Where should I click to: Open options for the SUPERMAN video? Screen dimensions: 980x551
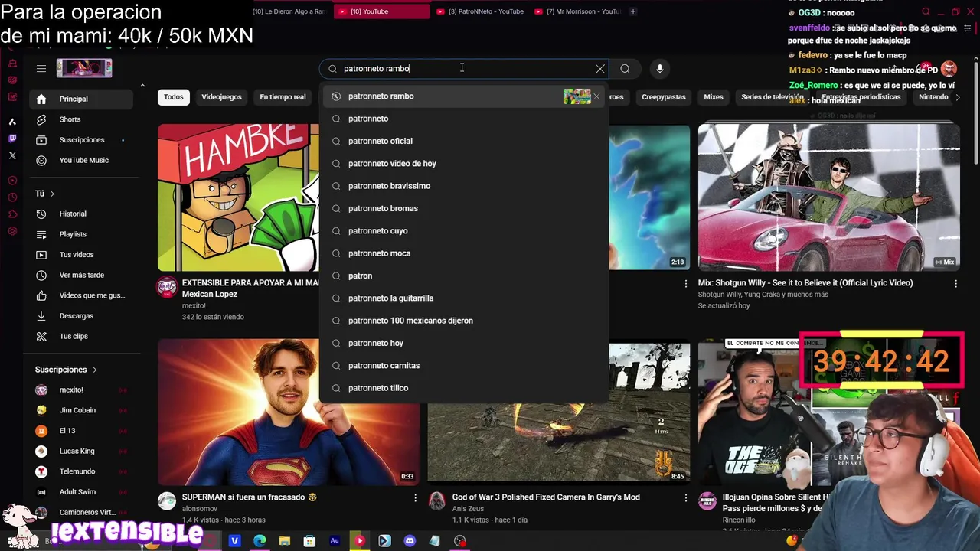(x=416, y=497)
